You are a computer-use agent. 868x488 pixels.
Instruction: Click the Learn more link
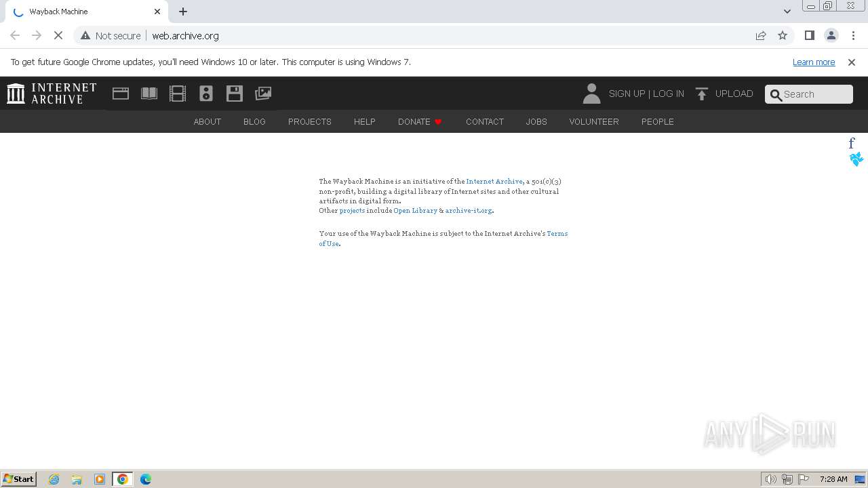[x=814, y=62]
